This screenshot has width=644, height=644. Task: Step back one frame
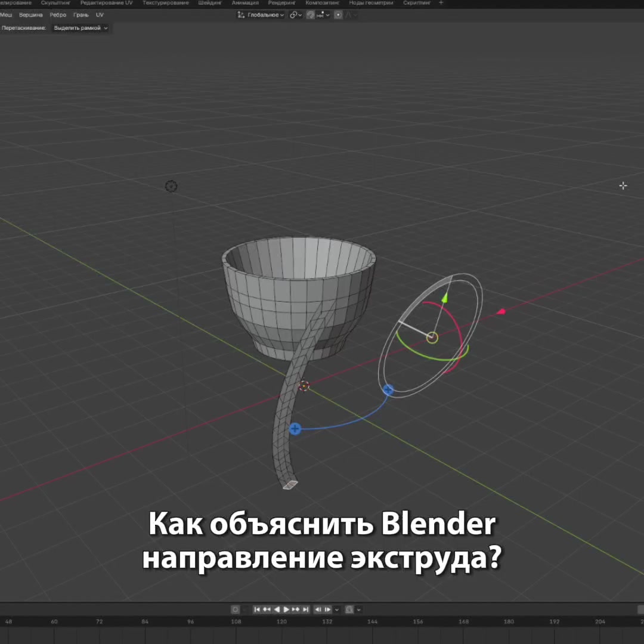tap(318, 609)
